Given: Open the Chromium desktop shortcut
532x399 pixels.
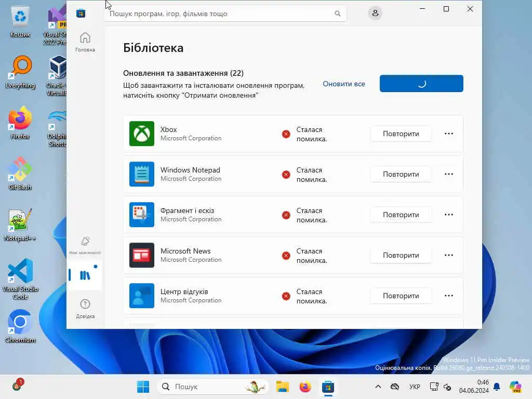Looking at the screenshot, I should 20,326.
